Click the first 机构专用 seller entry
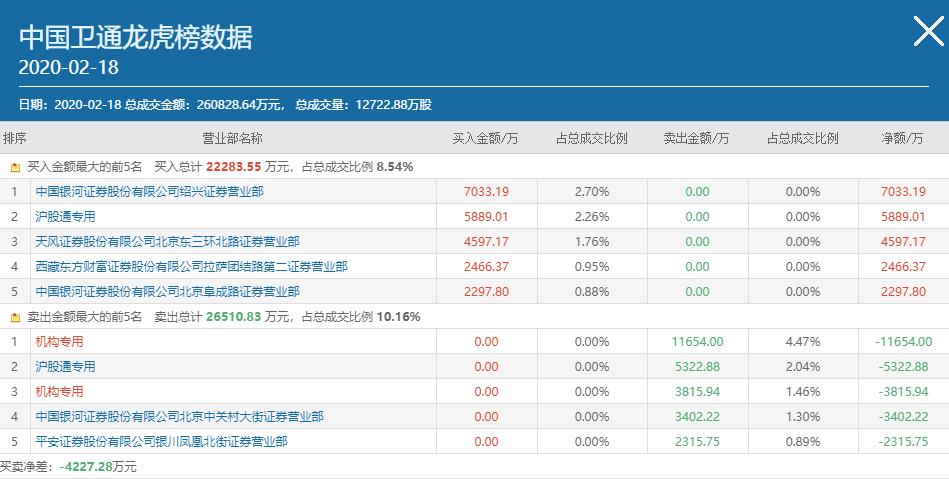 (x=59, y=341)
